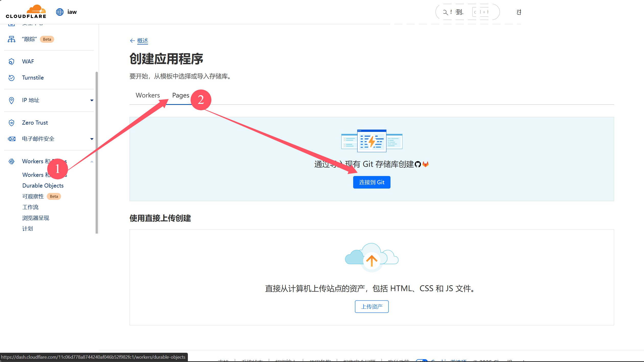
Task: Switch to the Workers tab
Action: pyautogui.click(x=148, y=95)
